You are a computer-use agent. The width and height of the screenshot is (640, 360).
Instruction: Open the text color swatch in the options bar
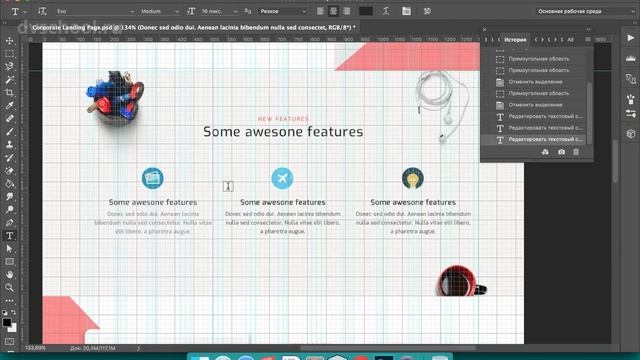(x=366, y=11)
